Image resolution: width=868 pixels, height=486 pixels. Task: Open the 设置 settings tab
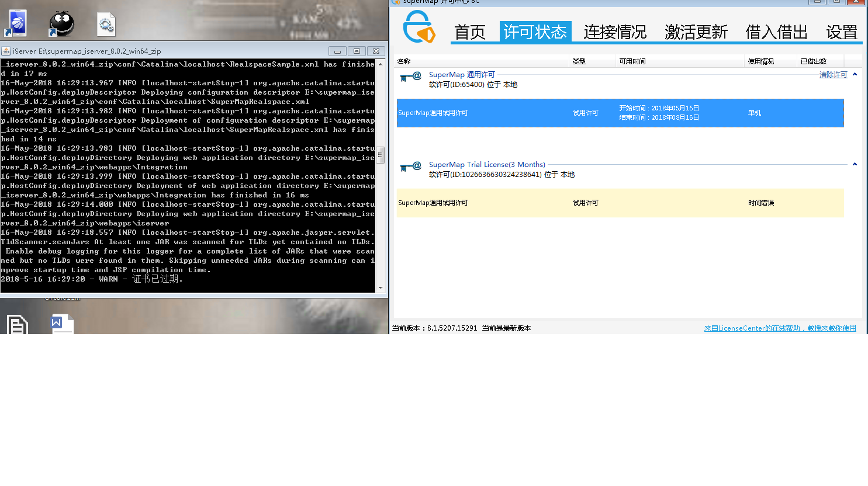click(842, 32)
